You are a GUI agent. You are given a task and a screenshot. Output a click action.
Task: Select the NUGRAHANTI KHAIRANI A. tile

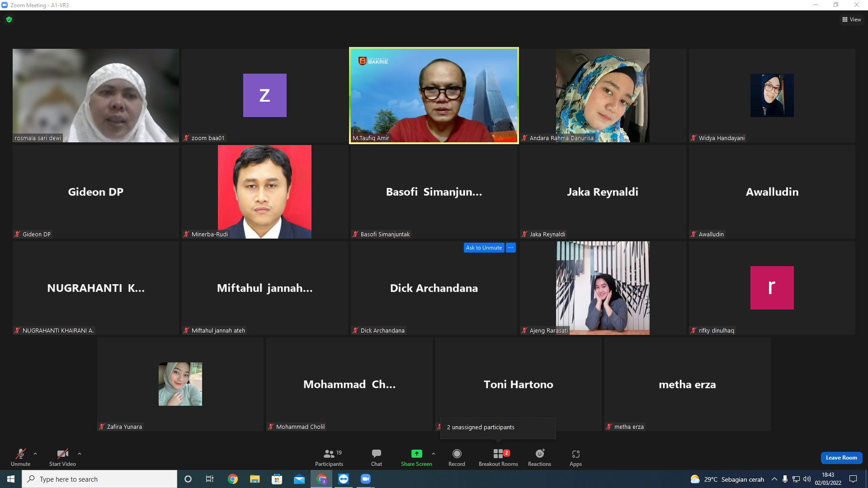[x=96, y=288]
